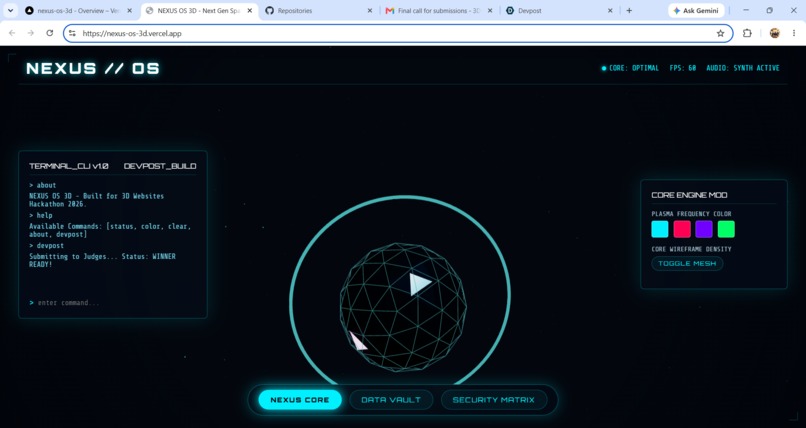Image resolution: width=806 pixels, height=428 pixels.
Task: Click the DEVPOST_BUILD label
Action: tap(160, 166)
